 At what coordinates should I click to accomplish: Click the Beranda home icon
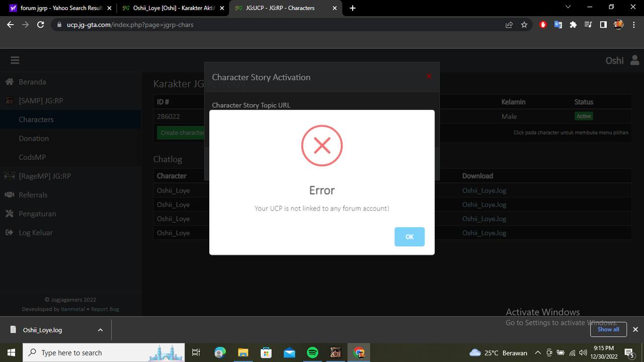click(9, 82)
